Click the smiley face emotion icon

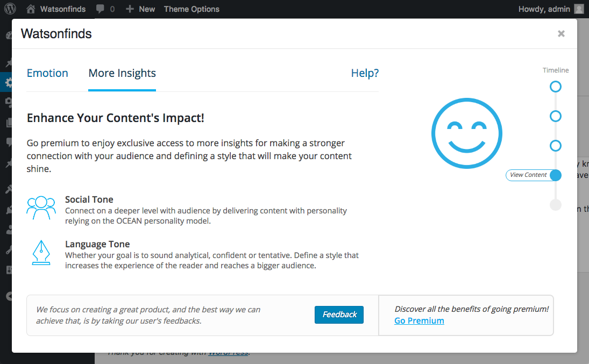pos(466,133)
